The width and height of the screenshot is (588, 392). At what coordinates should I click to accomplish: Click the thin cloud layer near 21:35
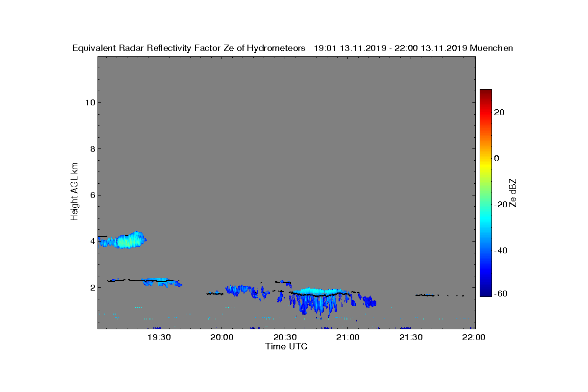point(425,295)
